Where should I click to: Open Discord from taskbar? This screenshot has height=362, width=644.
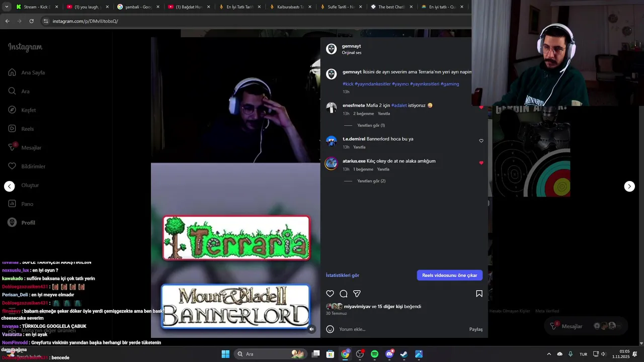(x=389, y=354)
